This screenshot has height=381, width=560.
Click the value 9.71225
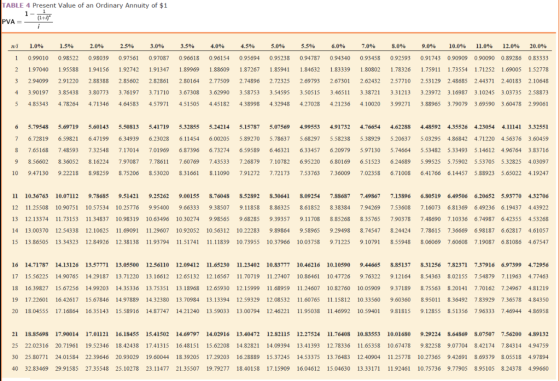340,242
